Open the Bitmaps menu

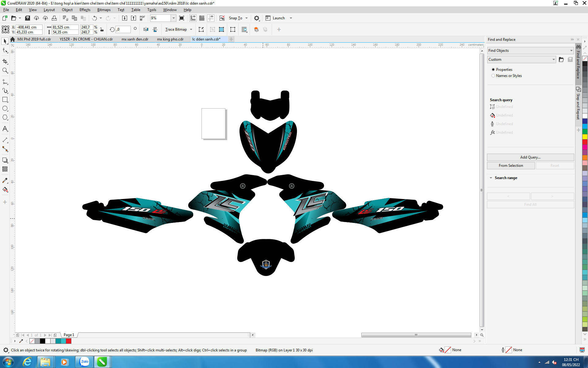[104, 10]
